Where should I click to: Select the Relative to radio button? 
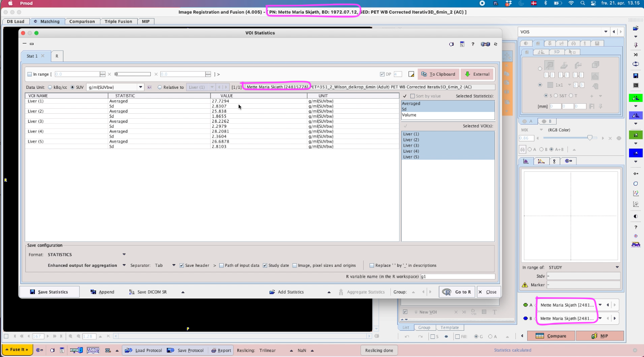(159, 87)
